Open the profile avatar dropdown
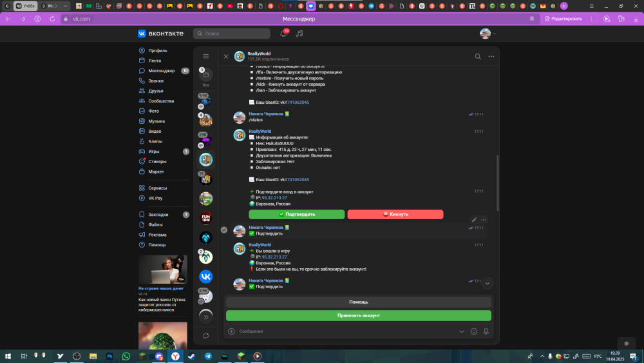This screenshot has width=644, height=363. tap(488, 34)
